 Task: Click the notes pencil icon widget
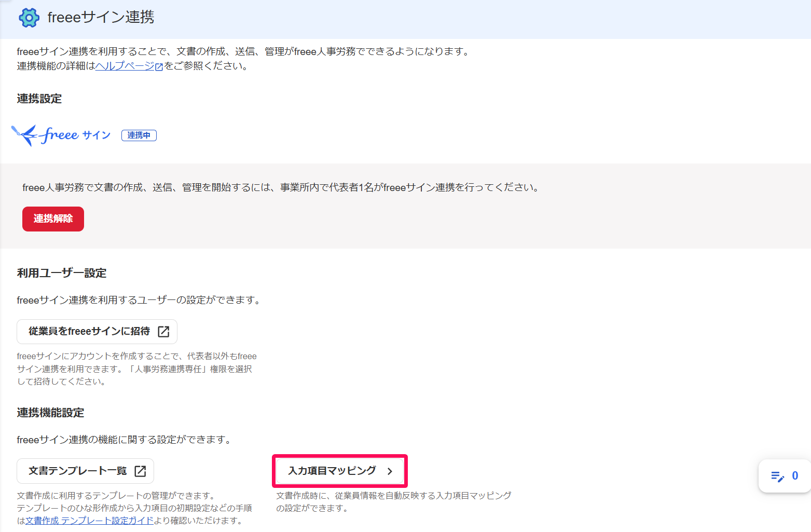(x=777, y=476)
